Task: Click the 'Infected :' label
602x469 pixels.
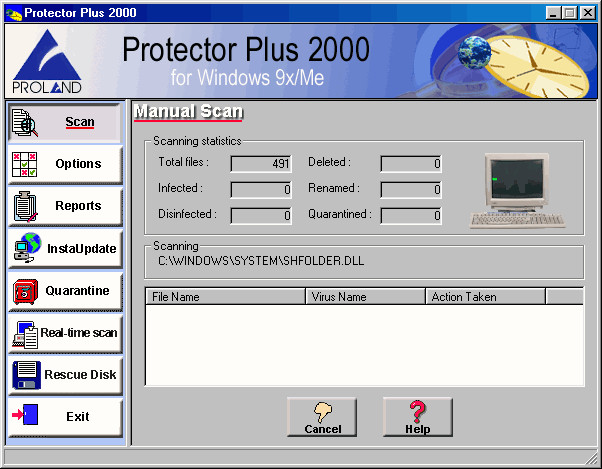Action: coord(180,188)
